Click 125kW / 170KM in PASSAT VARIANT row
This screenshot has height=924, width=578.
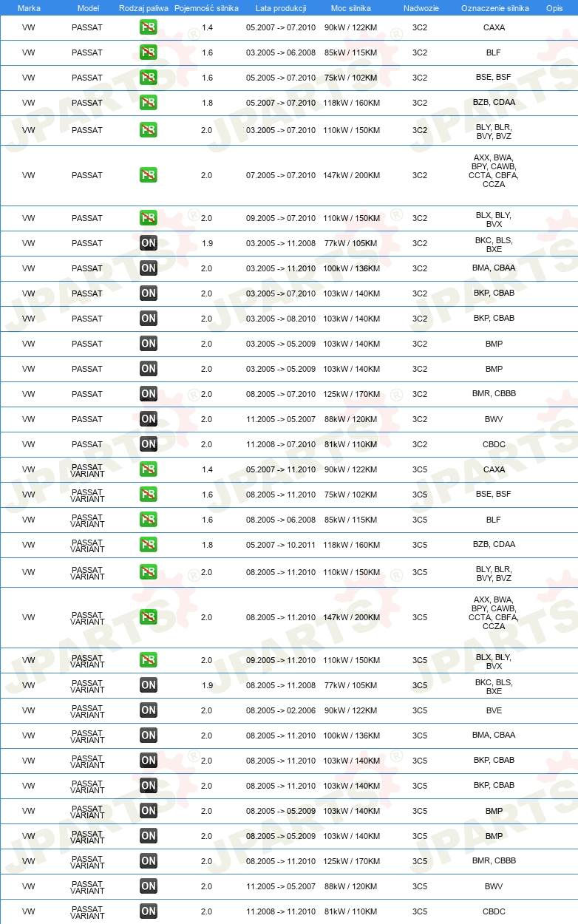[351, 861]
